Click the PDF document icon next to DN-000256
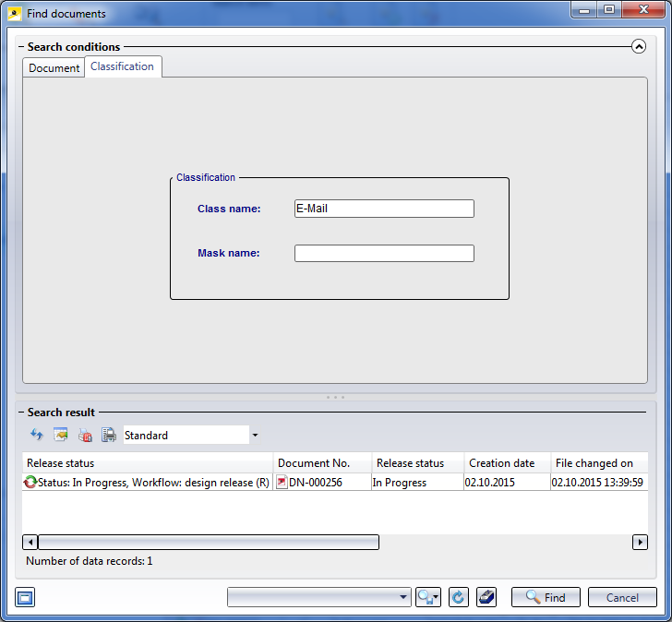Screen dimensions: 672x622 pos(282,482)
